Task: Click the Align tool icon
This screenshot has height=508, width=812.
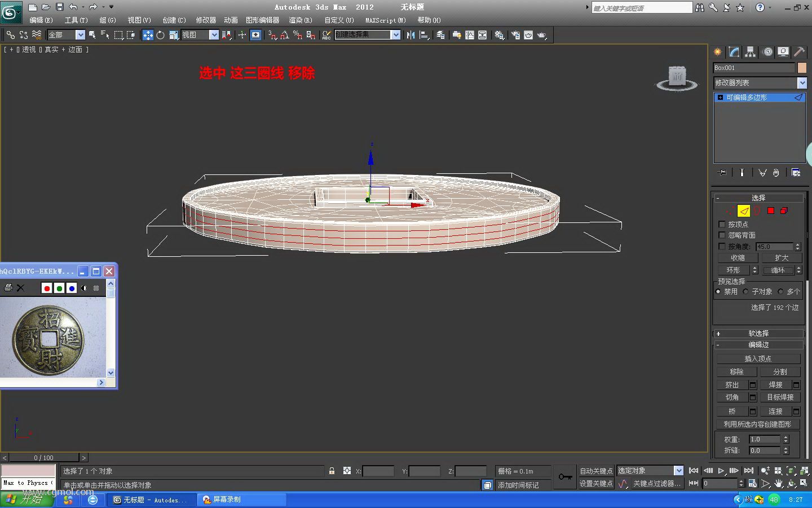Action: [x=424, y=35]
